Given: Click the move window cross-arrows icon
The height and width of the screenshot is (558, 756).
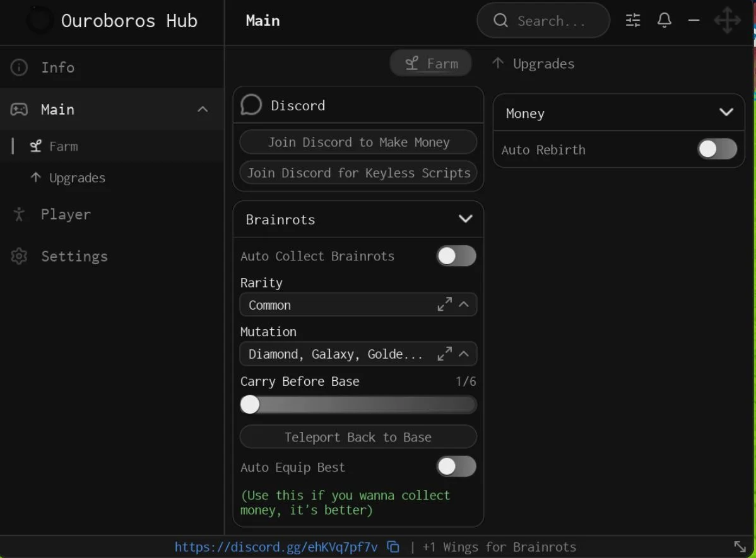Looking at the screenshot, I should click(727, 20).
